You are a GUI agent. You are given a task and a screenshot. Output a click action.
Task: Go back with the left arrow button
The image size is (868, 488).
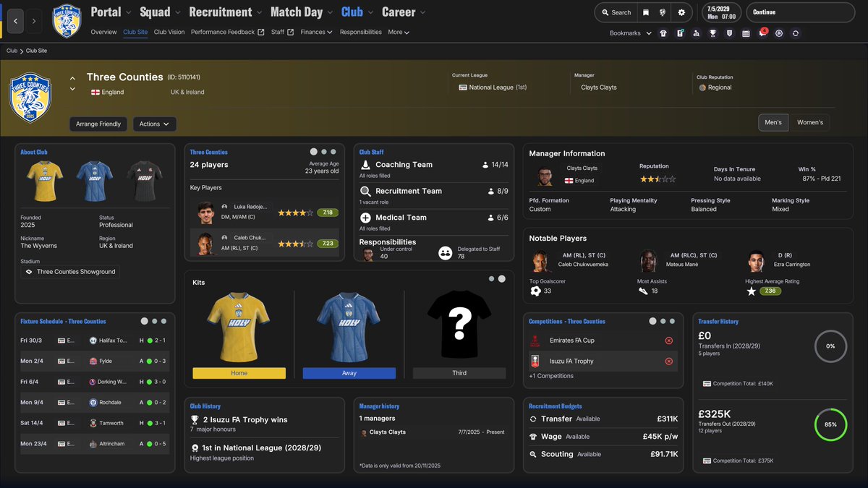15,21
